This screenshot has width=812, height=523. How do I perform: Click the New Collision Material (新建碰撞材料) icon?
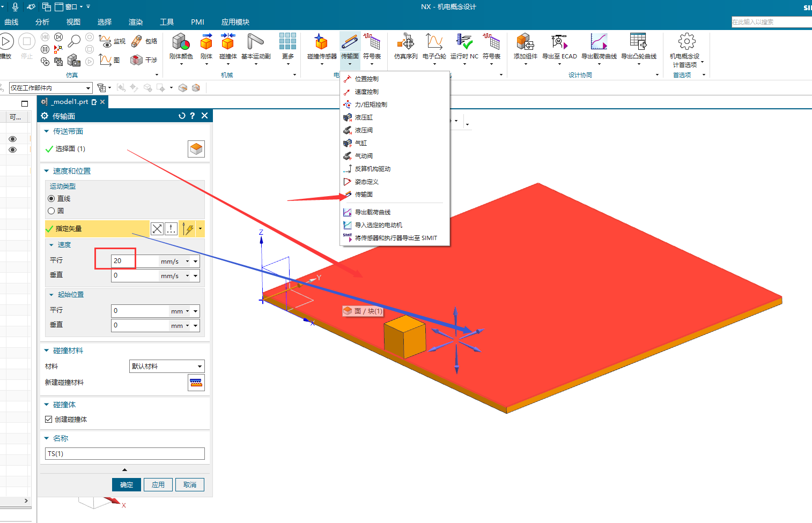196,383
